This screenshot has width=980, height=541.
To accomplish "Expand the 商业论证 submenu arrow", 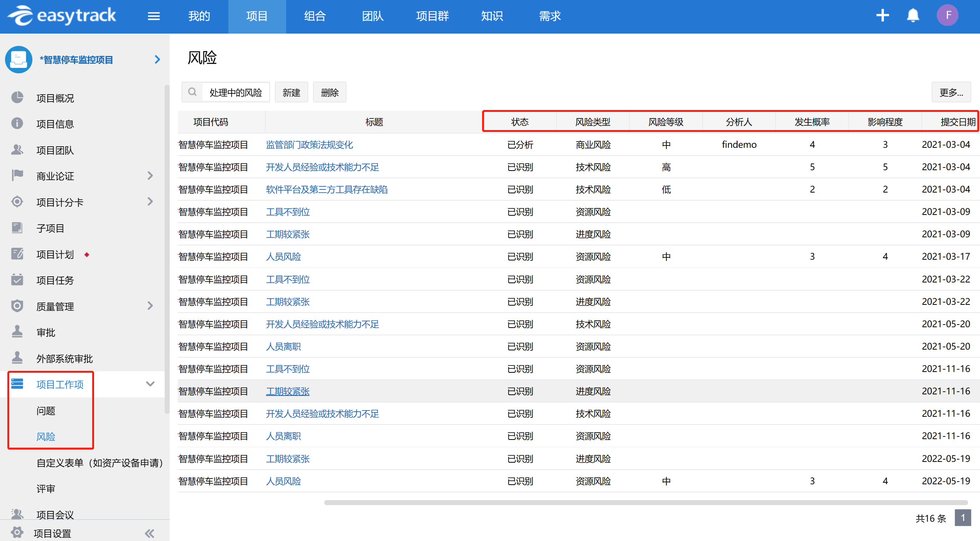I will coord(150,176).
